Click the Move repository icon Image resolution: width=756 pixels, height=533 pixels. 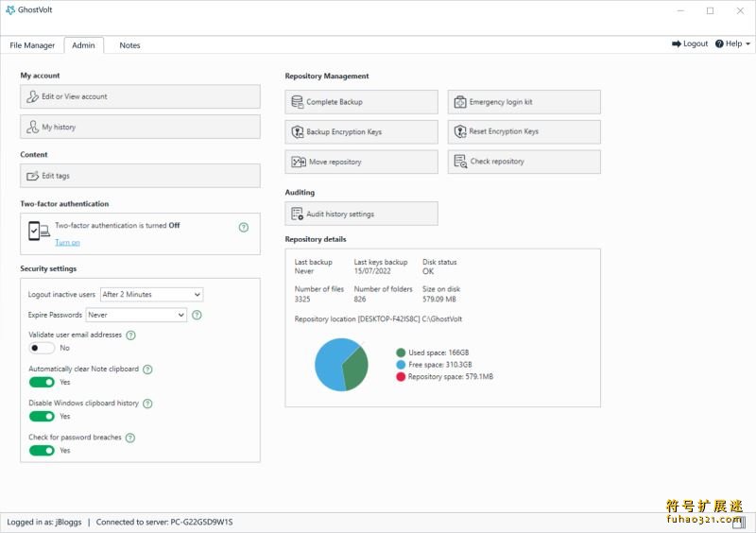[299, 162]
